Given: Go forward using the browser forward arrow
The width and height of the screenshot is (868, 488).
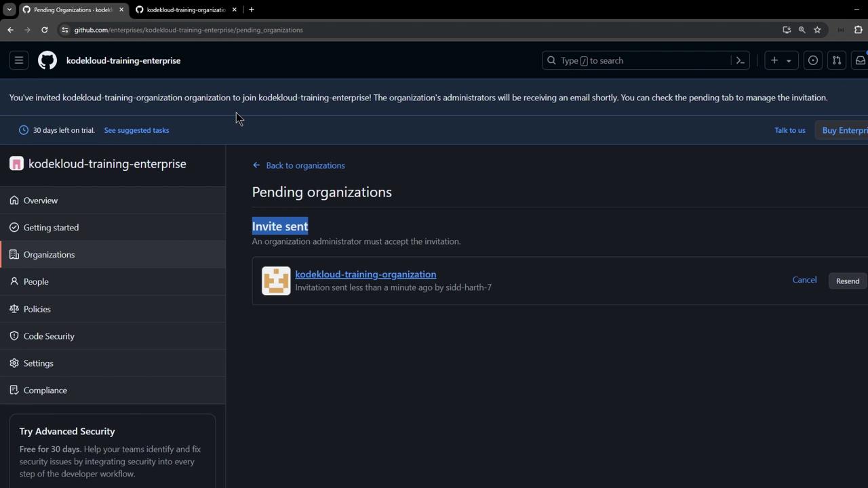Looking at the screenshot, I should point(27,30).
